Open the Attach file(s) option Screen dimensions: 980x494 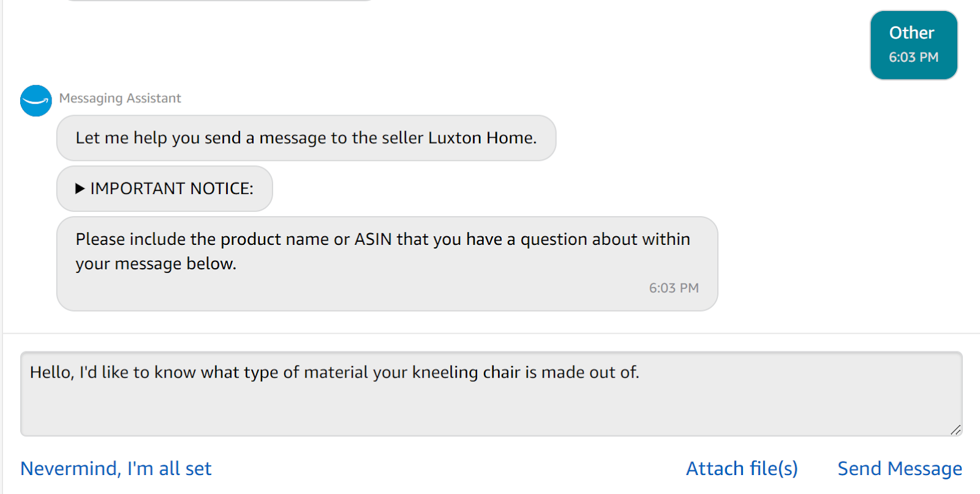point(742,468)
